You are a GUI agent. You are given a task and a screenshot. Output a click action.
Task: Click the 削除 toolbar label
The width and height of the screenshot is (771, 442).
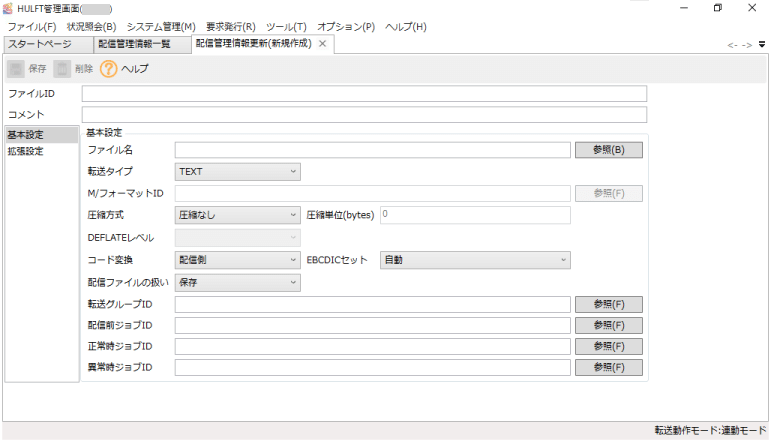coord(84,69)
